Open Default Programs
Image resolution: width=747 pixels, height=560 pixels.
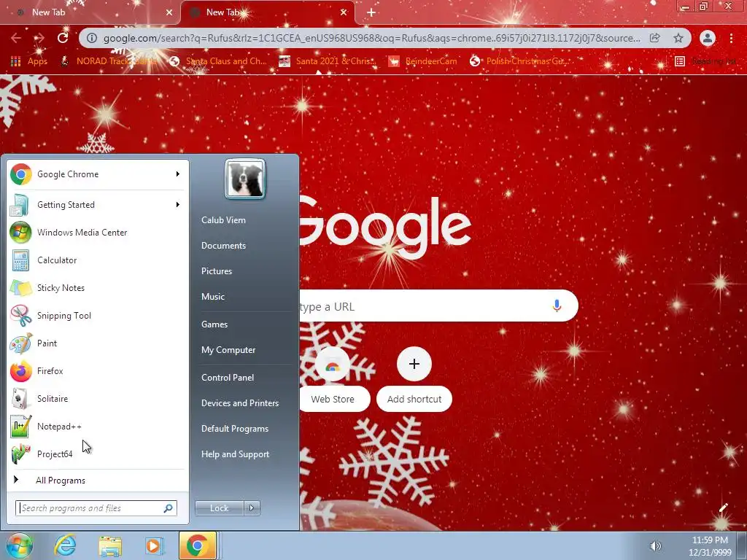[x=235, y=429]
